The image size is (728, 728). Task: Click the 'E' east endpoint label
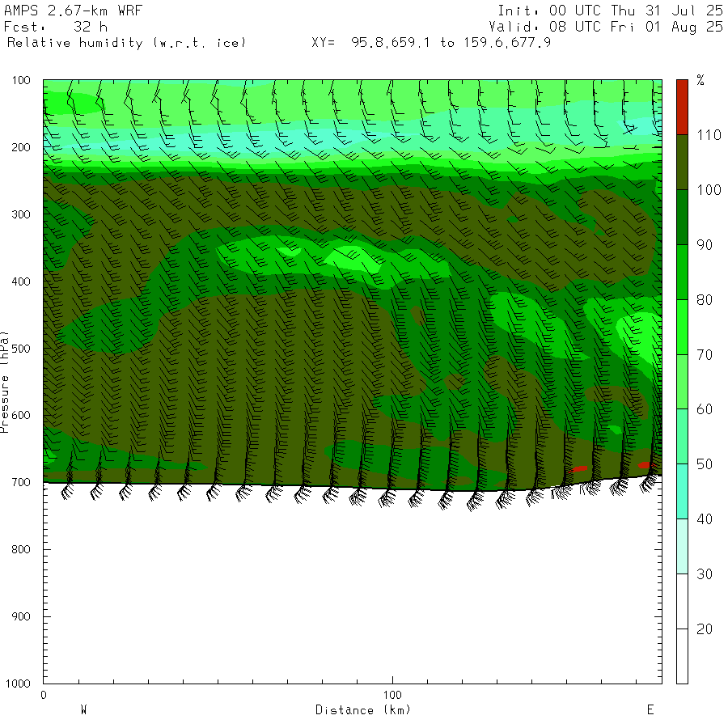click(x=650, y=710)
